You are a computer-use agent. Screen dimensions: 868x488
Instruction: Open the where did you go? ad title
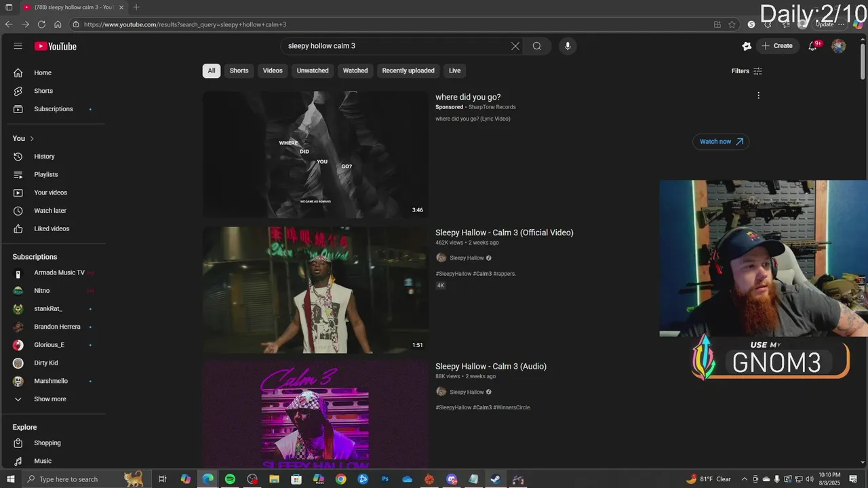click(468, 97)
